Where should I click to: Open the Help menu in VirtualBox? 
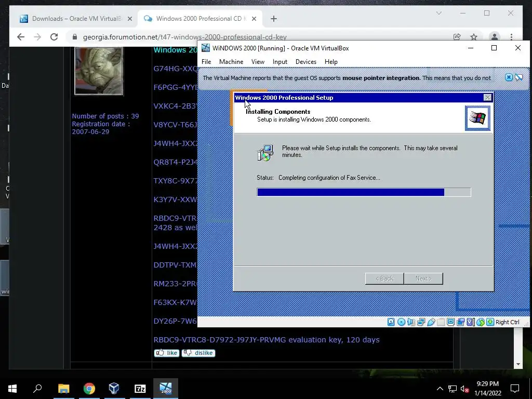(x=331, y=62)
